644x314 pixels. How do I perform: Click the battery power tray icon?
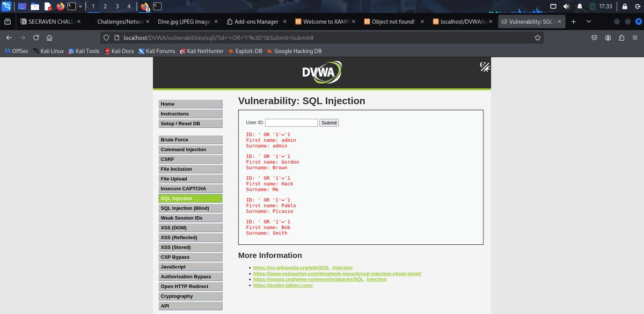(592, 6)
